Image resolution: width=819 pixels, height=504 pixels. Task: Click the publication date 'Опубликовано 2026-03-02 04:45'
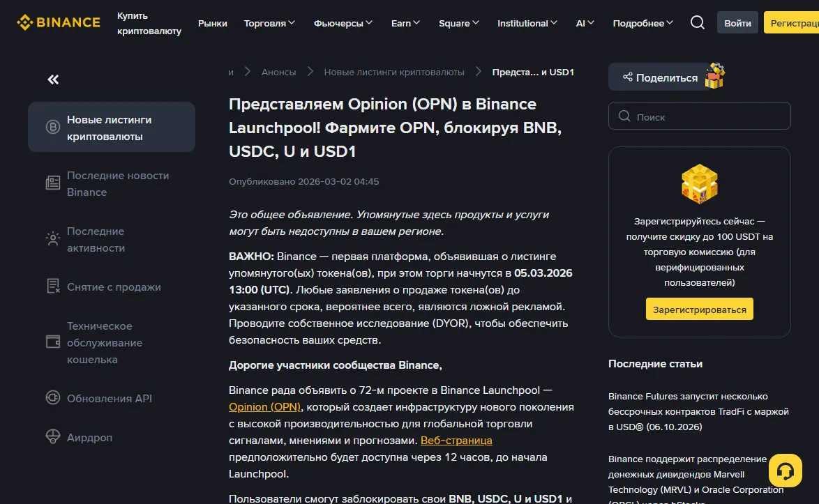(304, 181)
